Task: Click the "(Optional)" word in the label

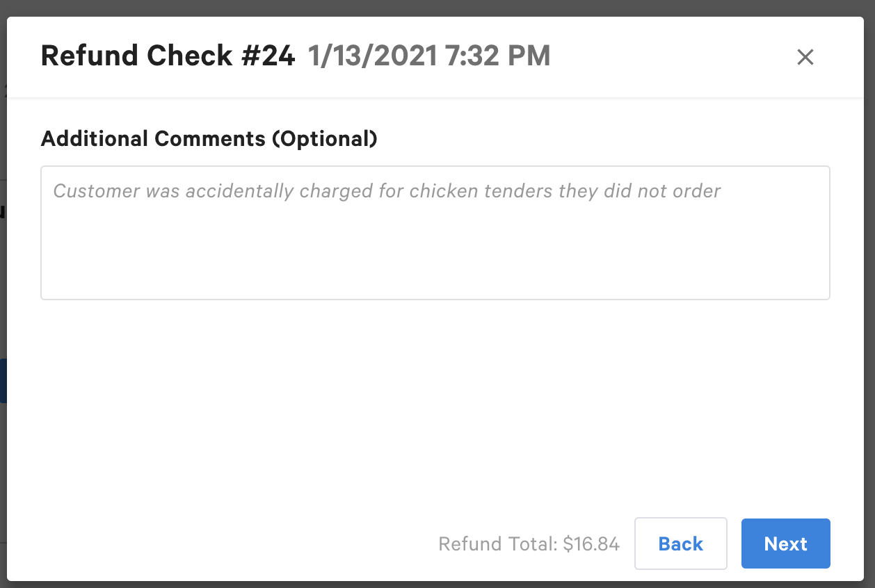Action: (324, 138)
